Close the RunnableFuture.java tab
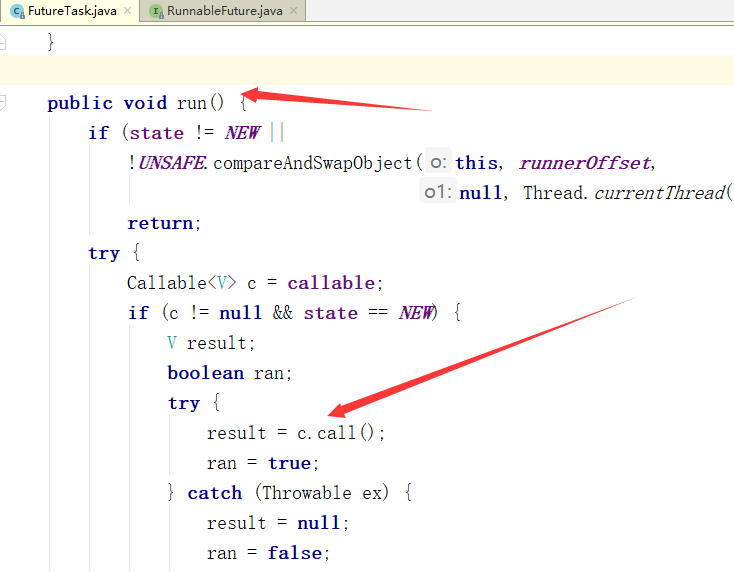The width and height of the screenshot is (734, 572). (x=294, y=10)
